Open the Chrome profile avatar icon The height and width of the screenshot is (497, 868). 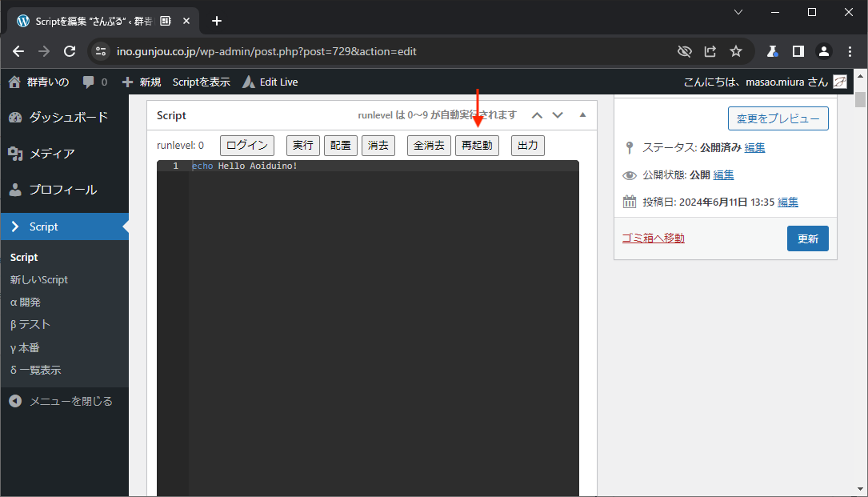point(823,51)
